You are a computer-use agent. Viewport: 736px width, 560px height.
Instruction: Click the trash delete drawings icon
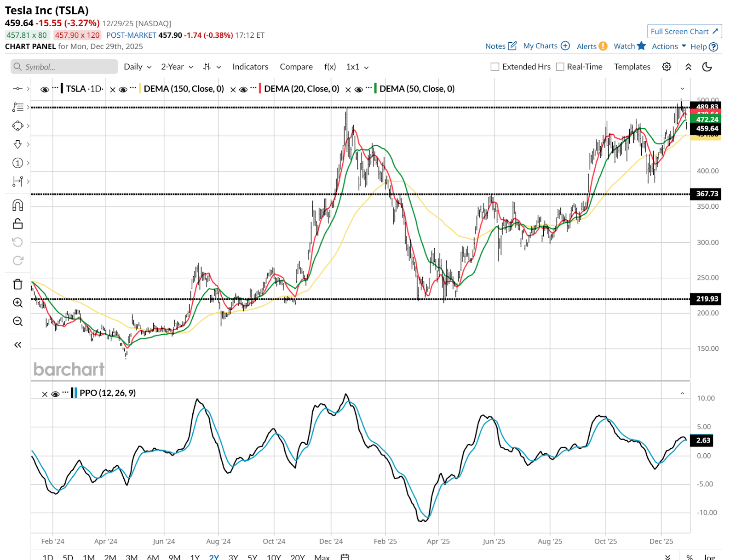point(17,284)
